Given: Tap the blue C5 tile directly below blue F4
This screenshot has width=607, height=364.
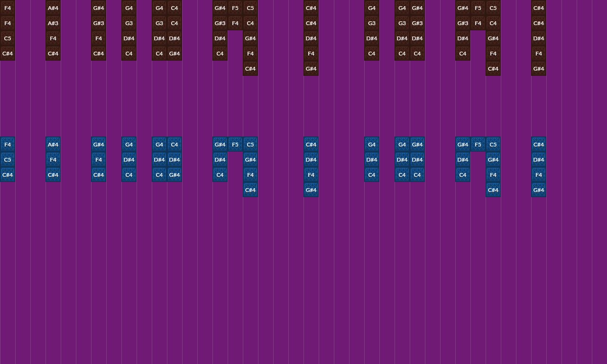Looking at the screenshot, I should coord(8,159).
